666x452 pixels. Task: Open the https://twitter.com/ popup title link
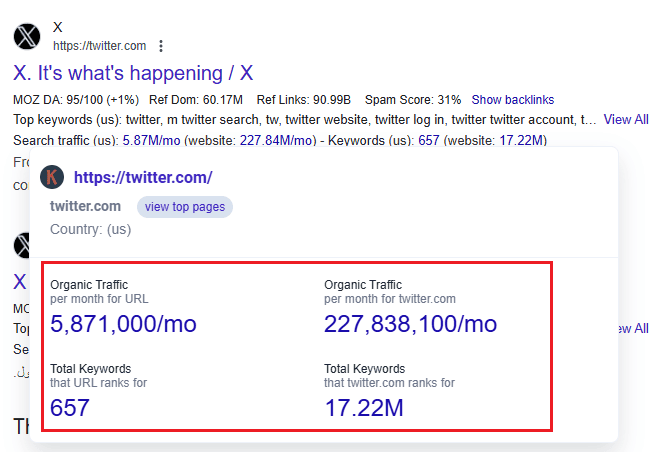[x=143, y=178]
